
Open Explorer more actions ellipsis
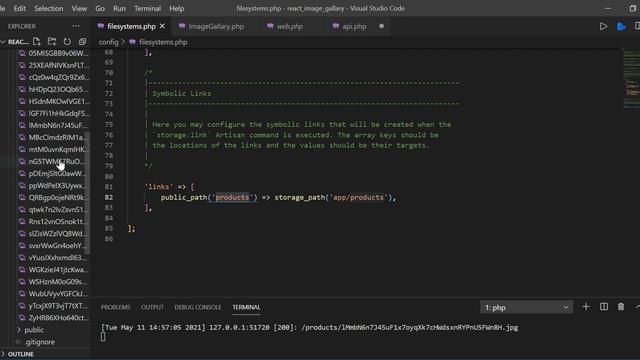click(x=76, y=26)
